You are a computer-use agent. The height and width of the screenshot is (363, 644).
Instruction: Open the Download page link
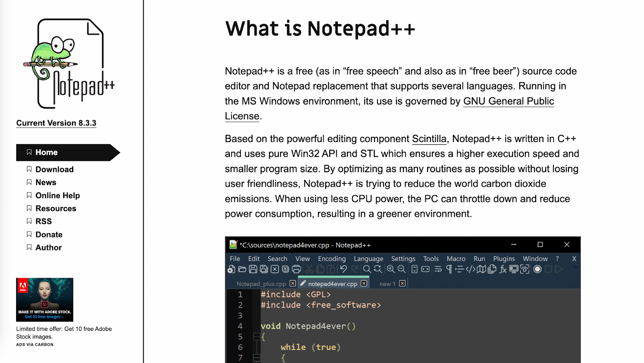[x=54, y=169]
